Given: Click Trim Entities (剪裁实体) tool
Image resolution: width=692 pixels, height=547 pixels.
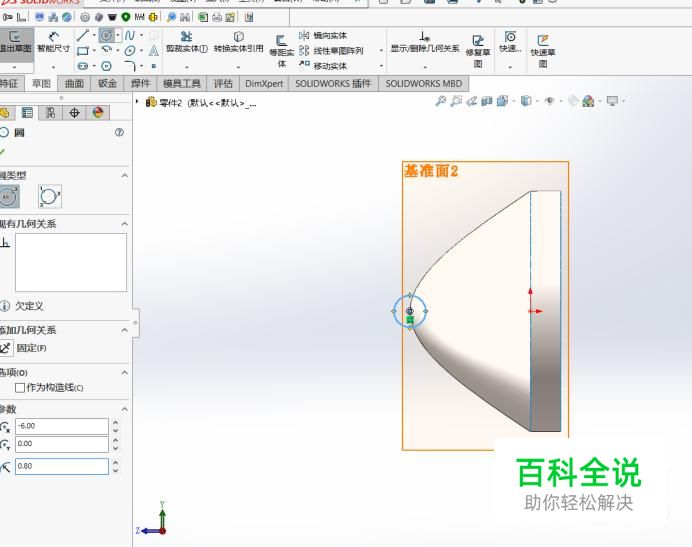Looking at the screenshot, I should tap(187, 42).
